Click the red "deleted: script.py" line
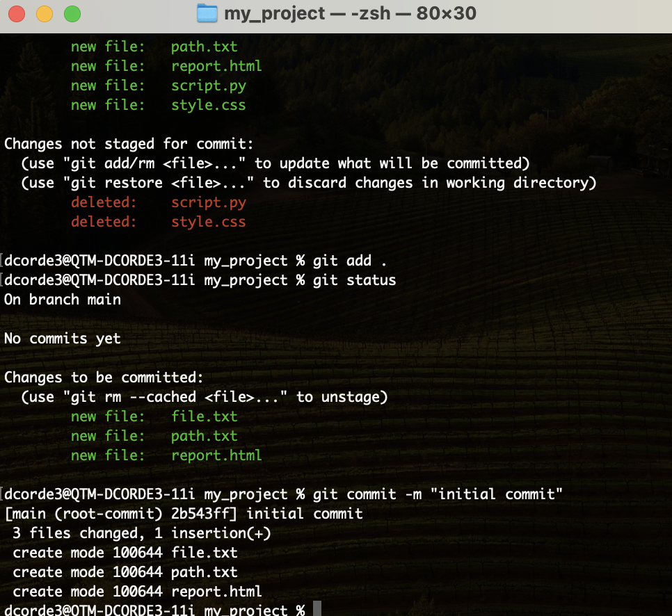The image size is (672, 616). coord(158,203)
